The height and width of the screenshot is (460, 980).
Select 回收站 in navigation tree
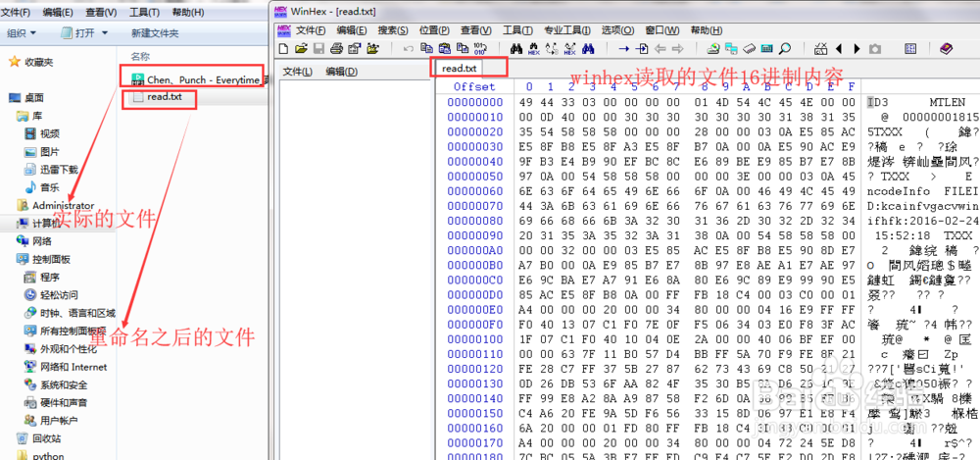[39, 438]
